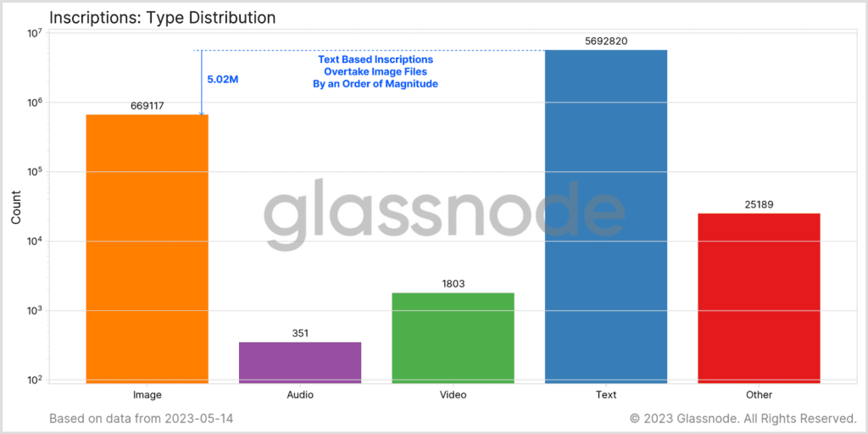Click the chart title Inscriptions: Type Distribution

click(162, 17)
